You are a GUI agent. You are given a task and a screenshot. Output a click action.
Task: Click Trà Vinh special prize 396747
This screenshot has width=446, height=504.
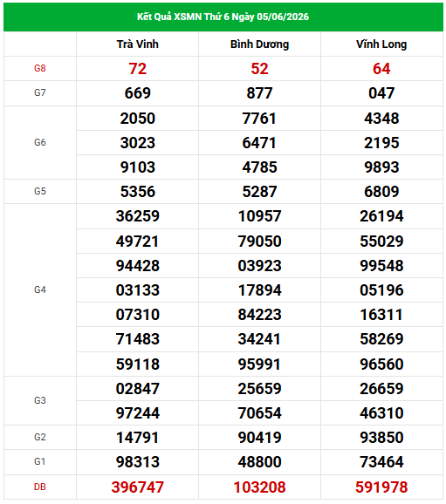pyautogui.click(x=137, y=487)
